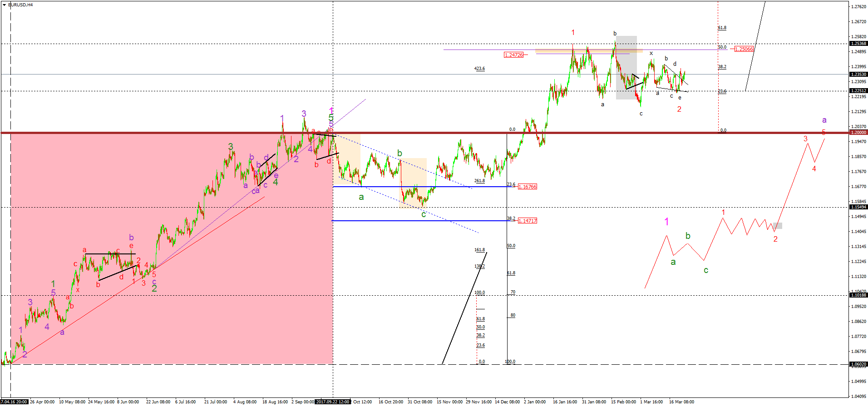
Task: Click the red 1.14717 Fibonacci price tag
Action: pos(527,221)
